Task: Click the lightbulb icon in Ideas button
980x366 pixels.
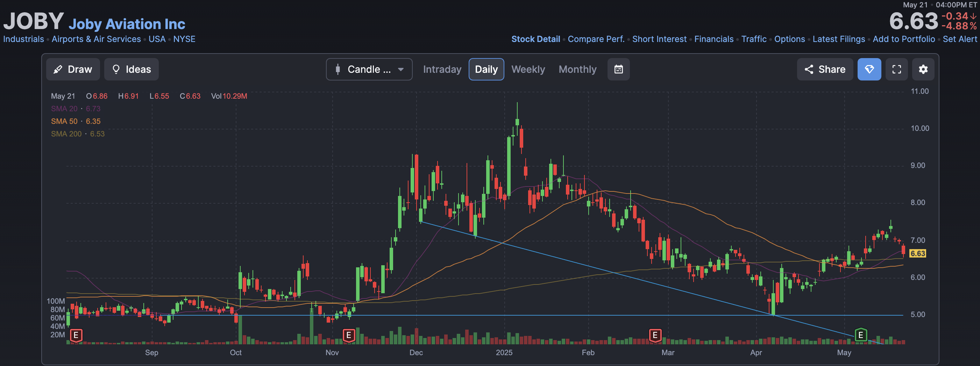Action: 116,69
